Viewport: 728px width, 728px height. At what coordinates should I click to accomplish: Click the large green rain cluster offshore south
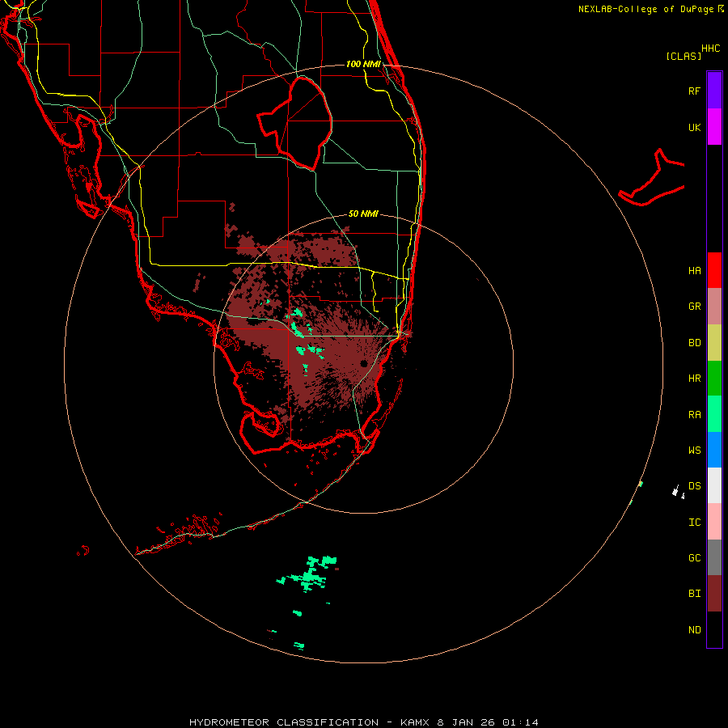pyautogui.click(x=308, y=574)
